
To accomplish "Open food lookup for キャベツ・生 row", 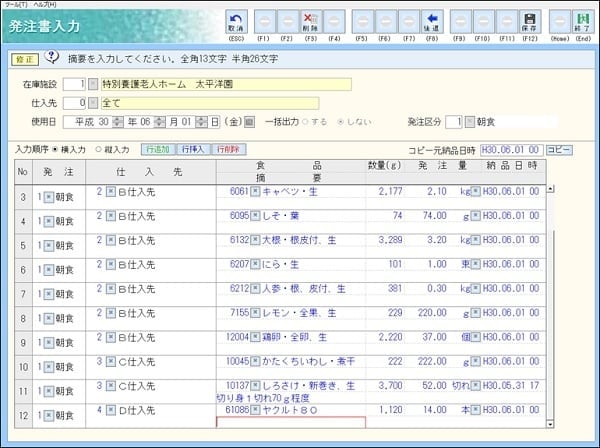I will (x=255, y=191).
